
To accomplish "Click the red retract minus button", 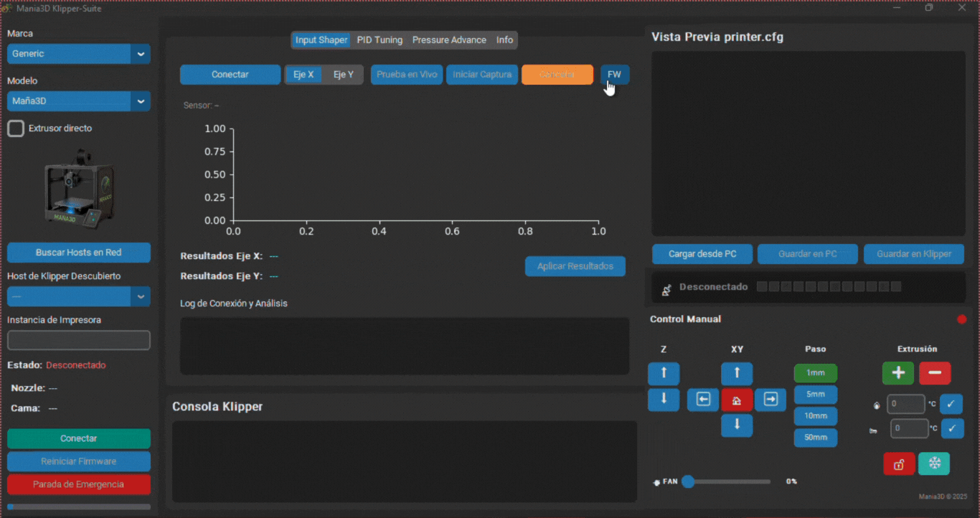I will (x=935, y=373).
